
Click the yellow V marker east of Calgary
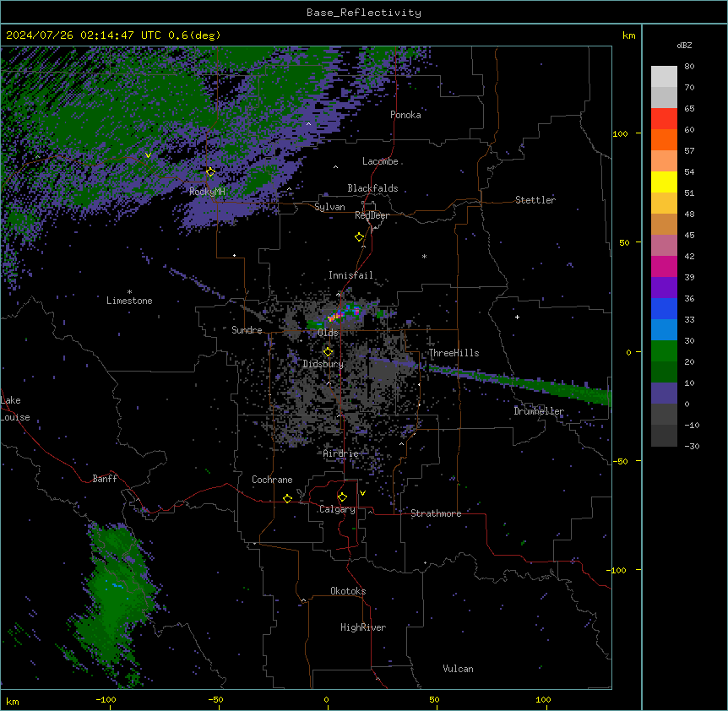(362, 493)
